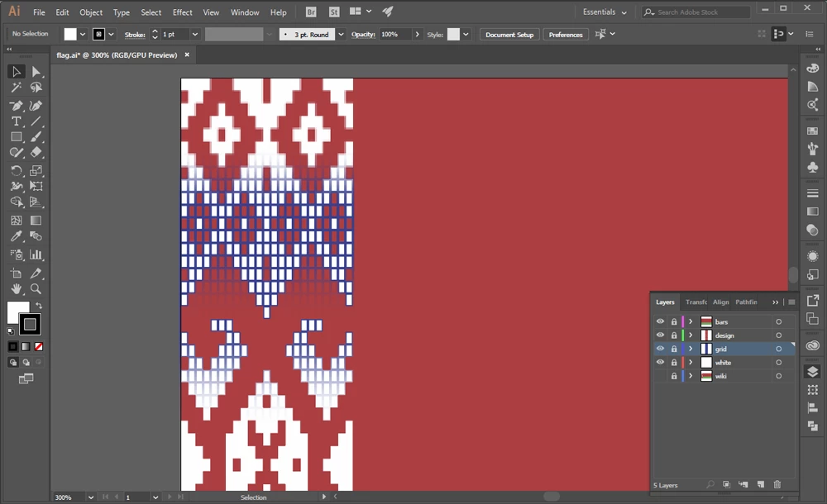Screen dimensions: 827x504
Task: Expand the design layer contents
Action: (x=691, y=335)
